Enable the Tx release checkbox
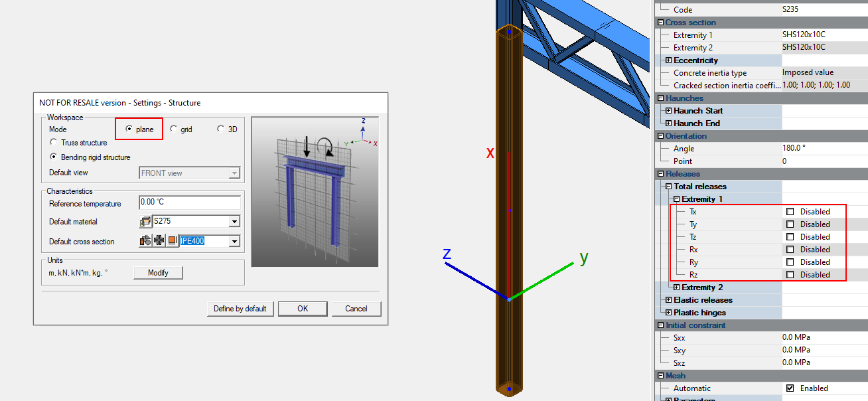This screenshot has height=401, width=868. (790, 212)
